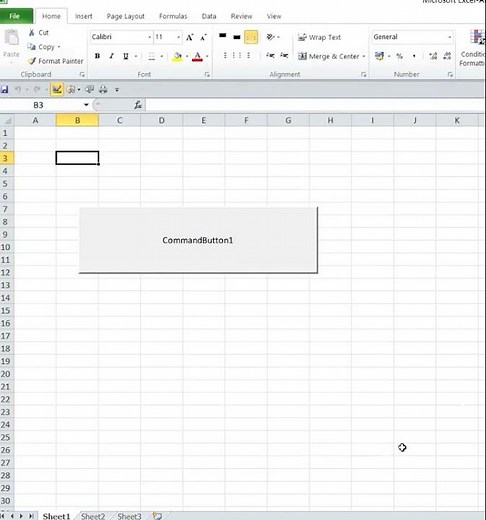Viewport: 486px width, 520px height.
Task: Toggle Underline formatting
Action: click(x=125, y=56)
